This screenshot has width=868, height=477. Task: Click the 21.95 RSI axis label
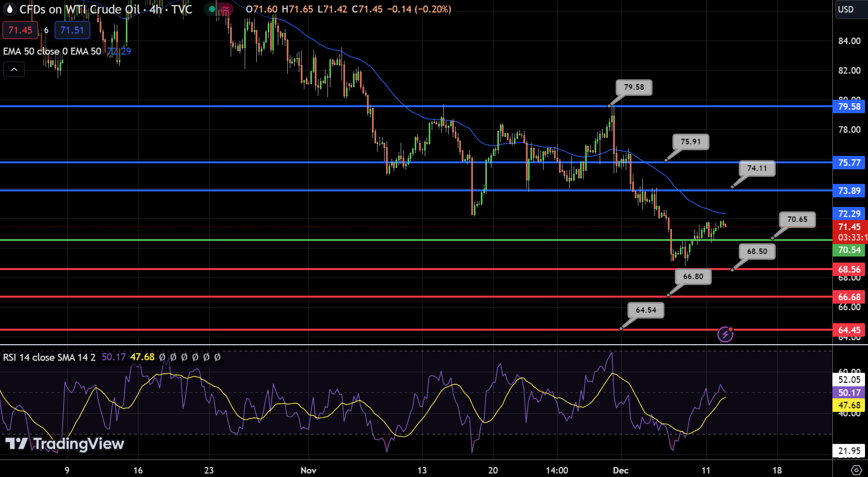pyautogui.click(x=849, y=451)
